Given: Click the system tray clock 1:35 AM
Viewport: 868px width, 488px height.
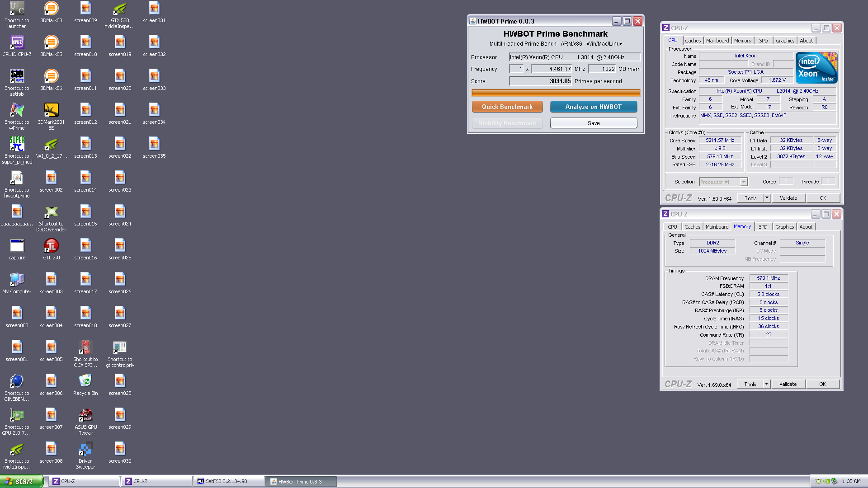Looking at the screenshot, I should [x=851, y=482].
